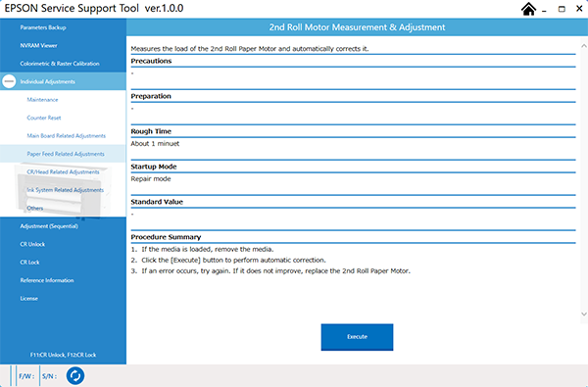Image resolution: width=588 pixels, height=387 pixels.
Task: Click 'Measures the load' description line
Action: click(250, 49)
